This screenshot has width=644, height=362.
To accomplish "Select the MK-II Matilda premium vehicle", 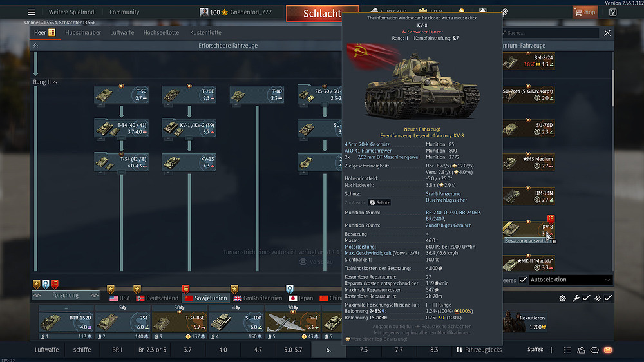I will coord(529,264).
